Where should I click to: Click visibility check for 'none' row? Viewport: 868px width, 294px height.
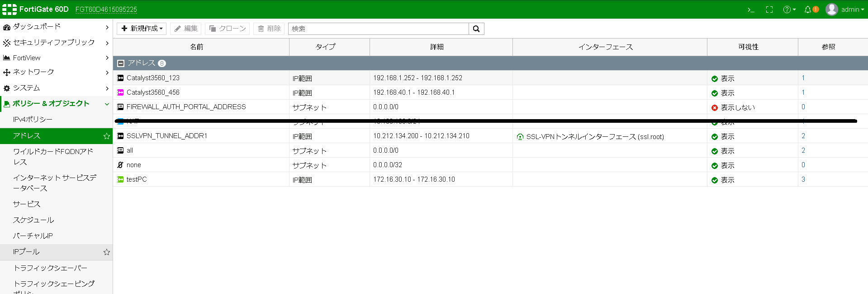point(715,166)
